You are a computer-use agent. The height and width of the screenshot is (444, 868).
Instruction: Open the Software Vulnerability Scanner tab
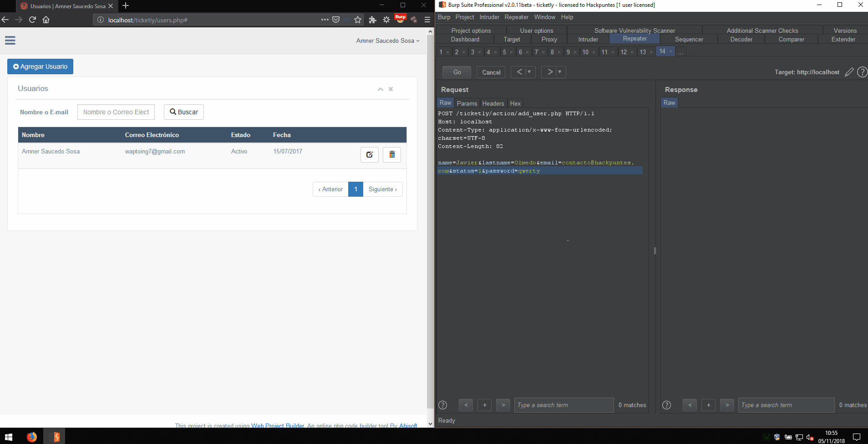click(635, 31)
